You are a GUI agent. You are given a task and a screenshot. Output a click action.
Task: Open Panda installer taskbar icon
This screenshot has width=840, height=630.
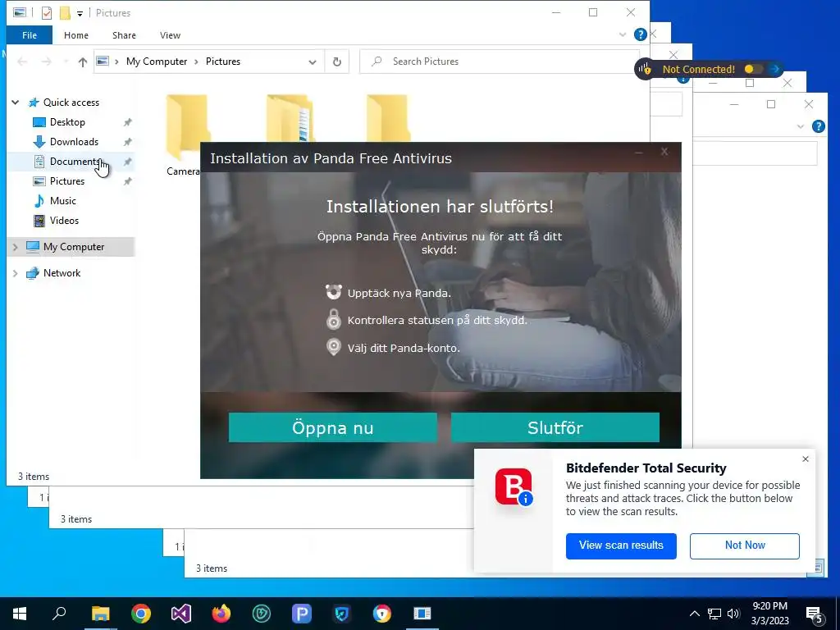422,614
